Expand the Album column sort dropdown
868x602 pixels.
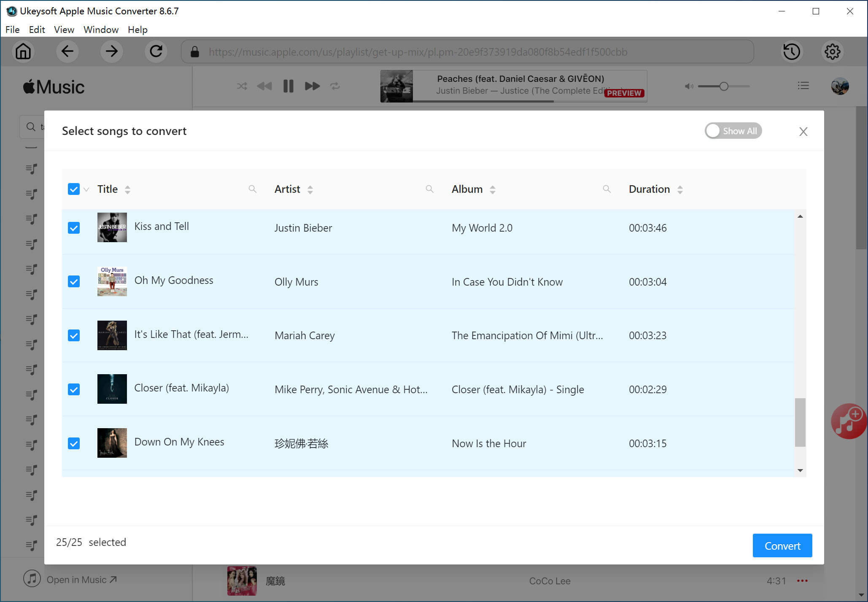(x=491, y=190)
